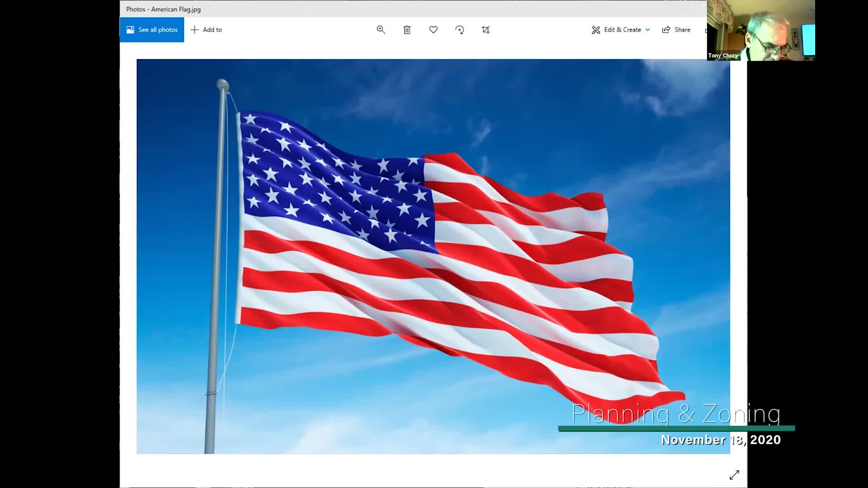Click the Edit & Create scissors icon
Image resolution: width=868 pixels, height=488 pixels.
[x=596, y=30]
